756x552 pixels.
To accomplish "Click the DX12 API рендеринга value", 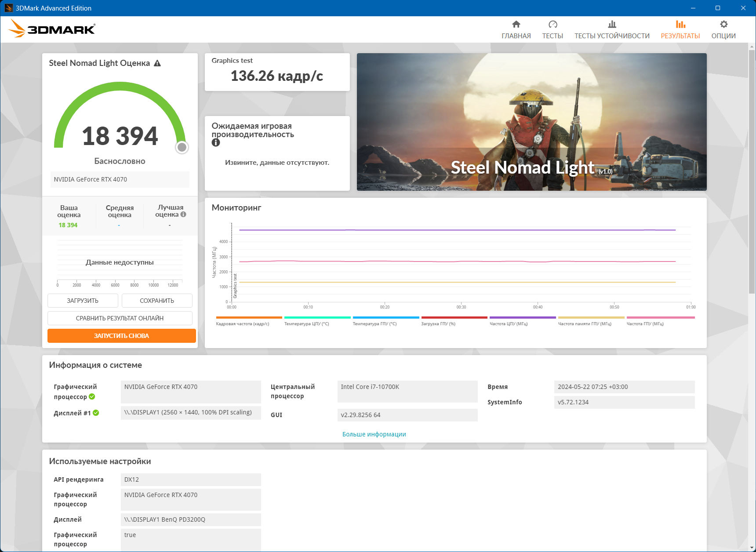I will click(x=191, y=479).
